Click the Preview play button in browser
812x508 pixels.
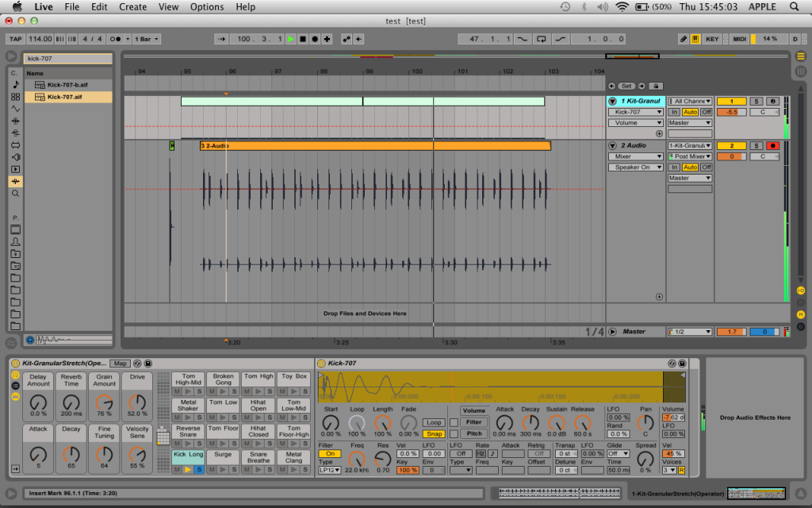click(30, 340)
